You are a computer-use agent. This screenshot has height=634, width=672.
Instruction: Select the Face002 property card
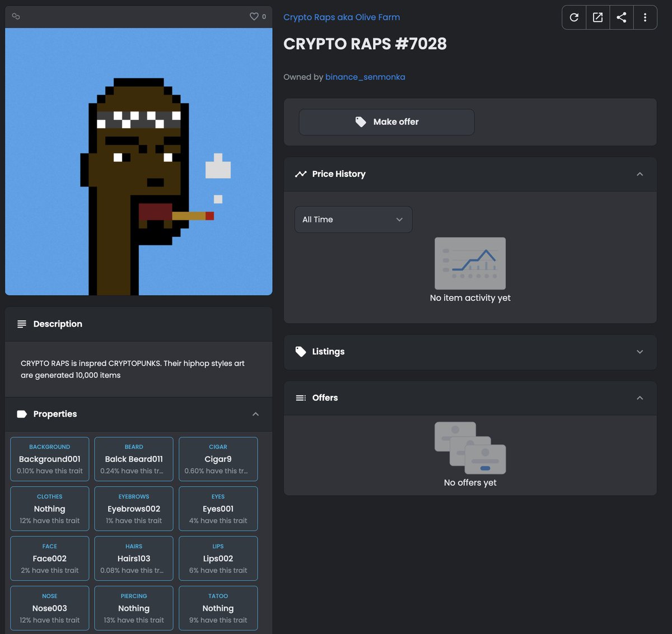[x=50, y=558]
